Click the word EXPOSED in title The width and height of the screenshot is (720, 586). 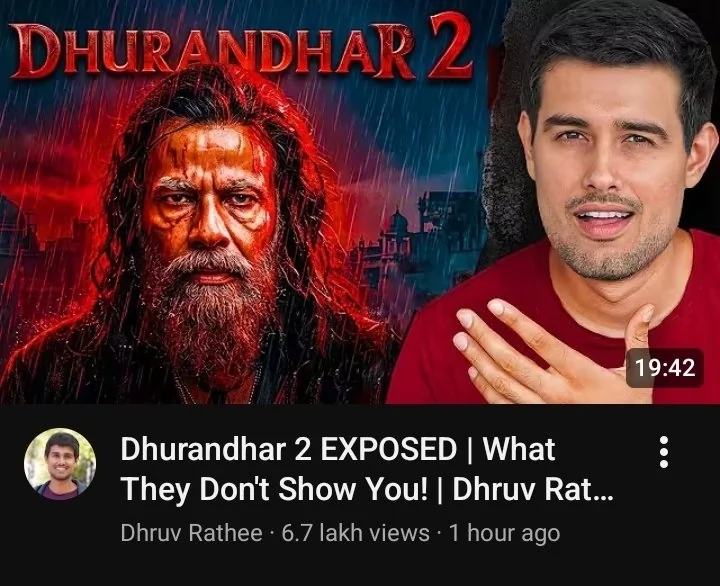coord(388,450)
